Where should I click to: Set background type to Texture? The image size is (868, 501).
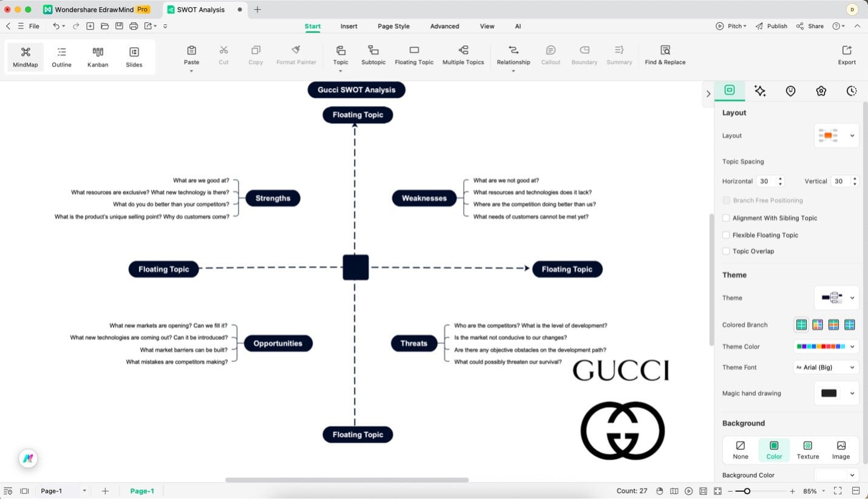point(808,450)
